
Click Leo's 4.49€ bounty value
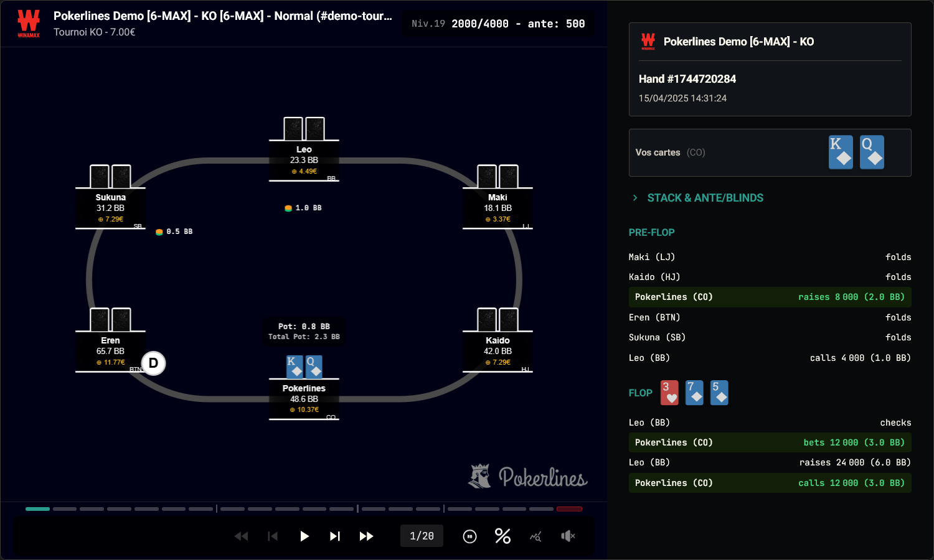click(304, 171)
